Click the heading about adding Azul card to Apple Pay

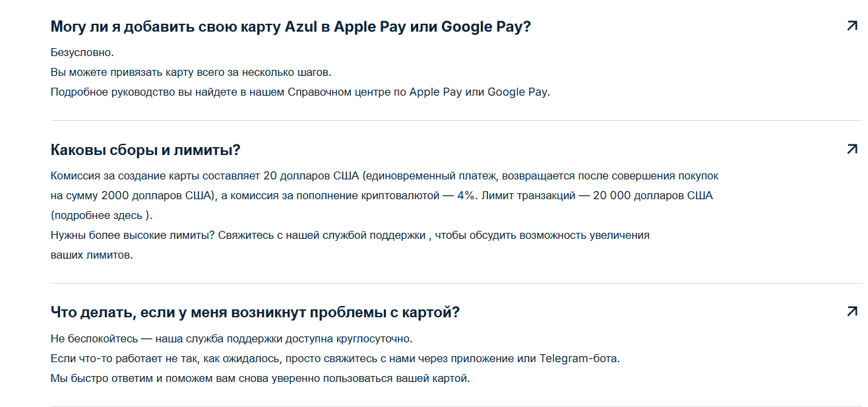point(290,27)
